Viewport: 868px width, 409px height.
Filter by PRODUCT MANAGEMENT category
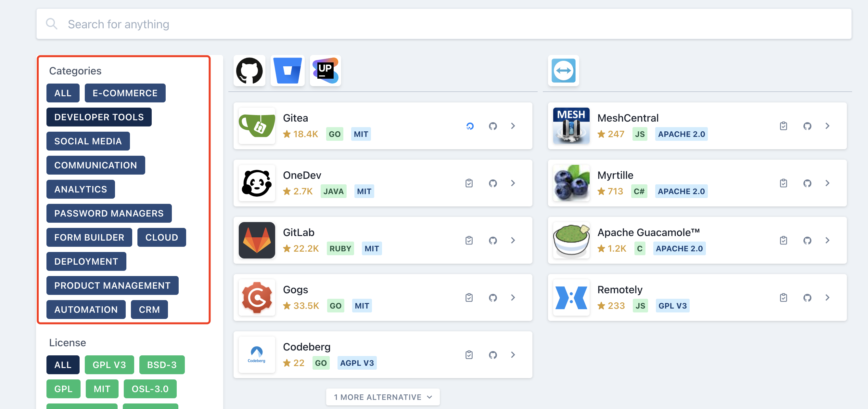pyautogui.click(x=112, y=285)
